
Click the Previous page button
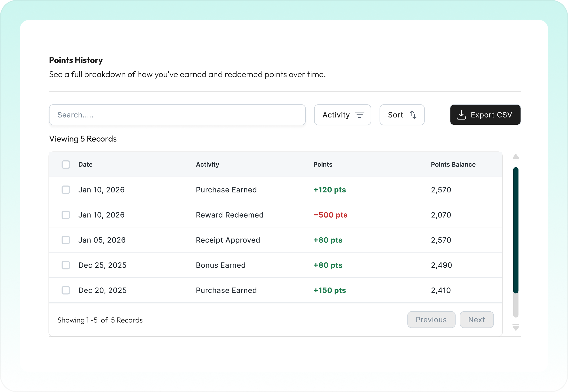431,320
